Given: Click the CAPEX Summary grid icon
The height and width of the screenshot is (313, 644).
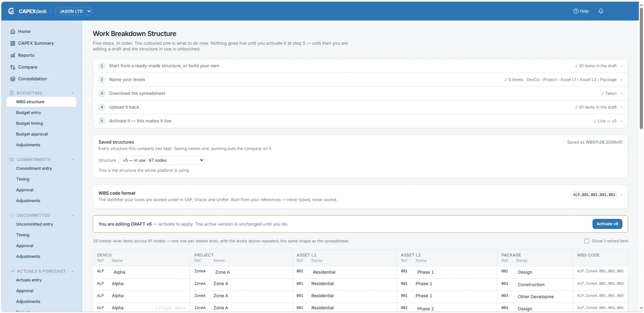Looking at the screenshot, I should tap(13, 43).
